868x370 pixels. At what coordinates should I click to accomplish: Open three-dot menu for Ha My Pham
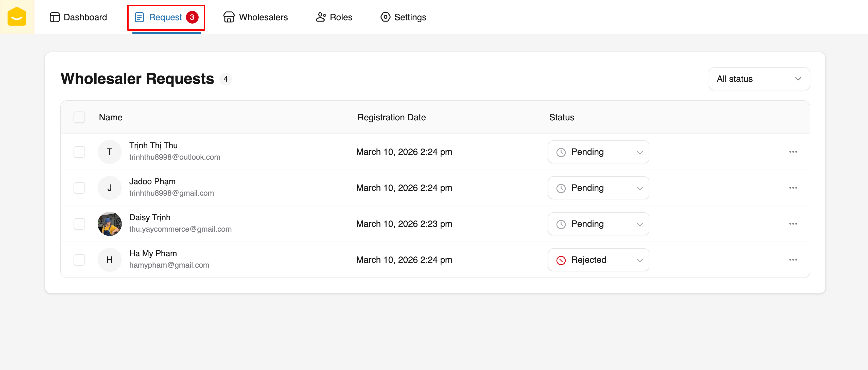pyautogui.click(x=793, y=260)
